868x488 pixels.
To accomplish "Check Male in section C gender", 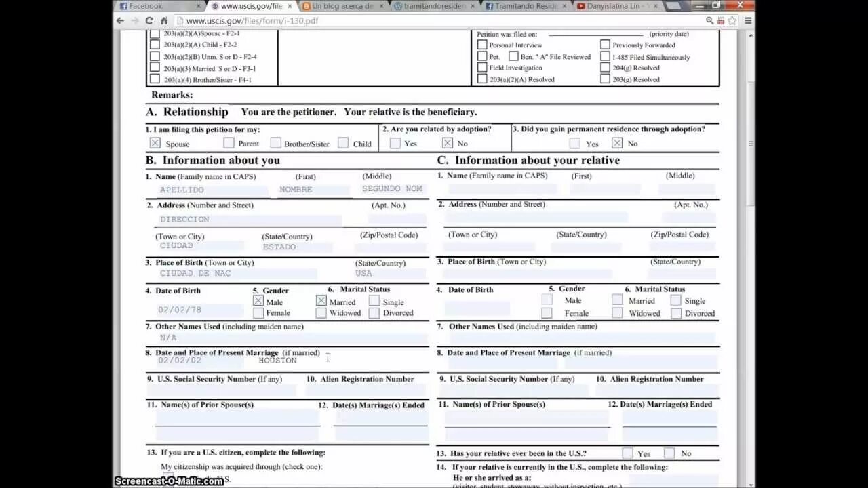I will pos(547,300).
